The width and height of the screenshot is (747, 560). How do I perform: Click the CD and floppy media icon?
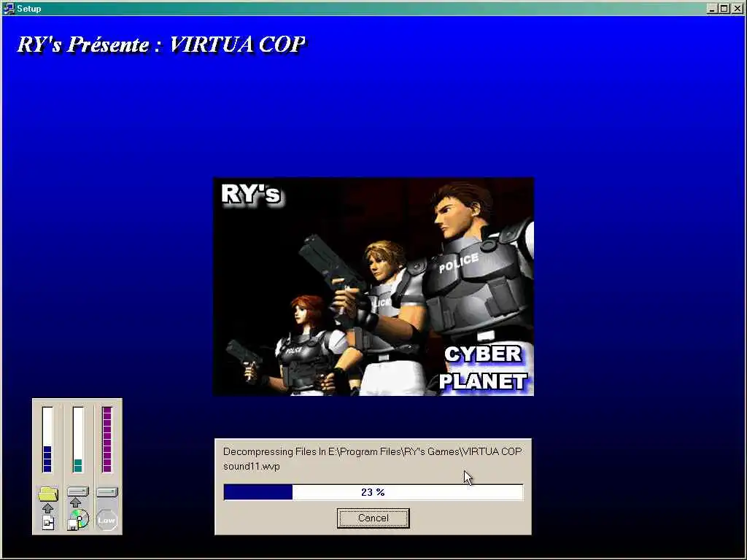78,520
